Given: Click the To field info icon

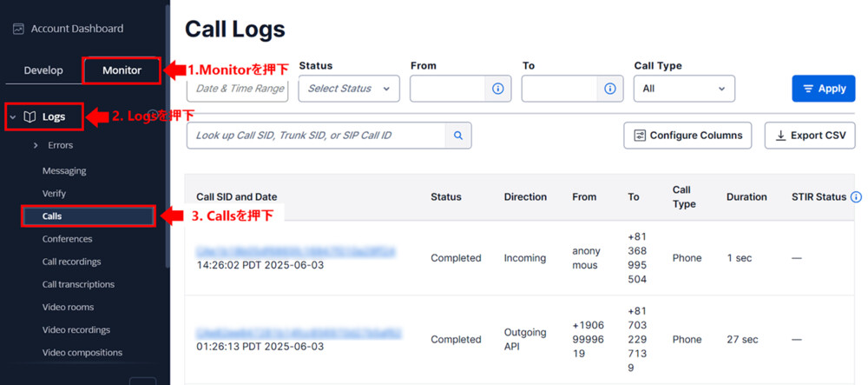Looking at the screenshot, I should coord(609,89).
